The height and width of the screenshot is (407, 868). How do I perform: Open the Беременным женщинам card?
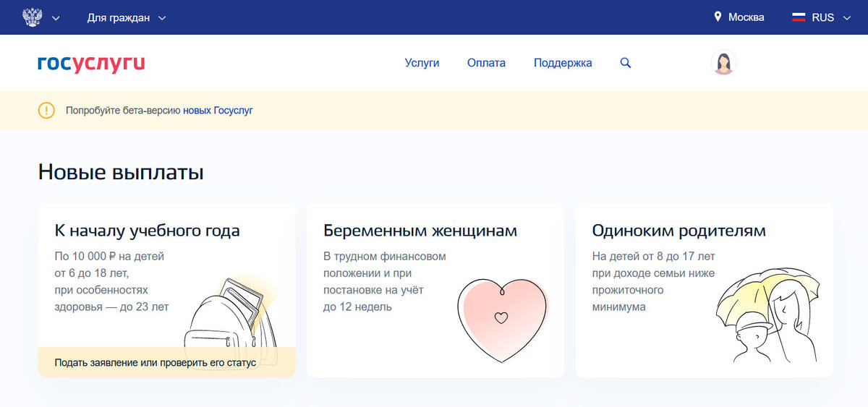pyautogui.click(x=435, y=290)
